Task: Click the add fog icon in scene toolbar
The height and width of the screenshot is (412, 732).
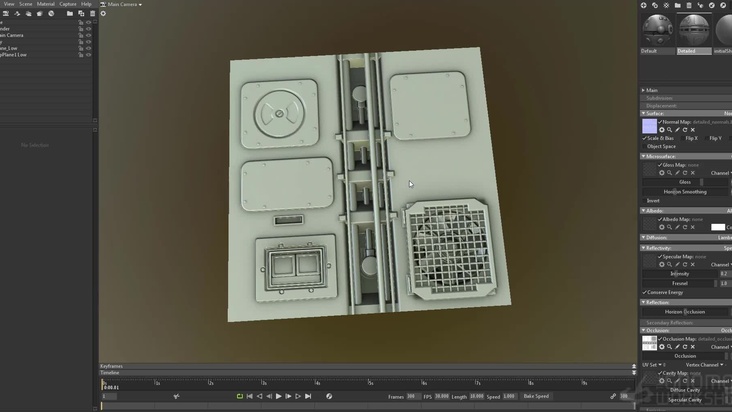Action: point(28,14)
